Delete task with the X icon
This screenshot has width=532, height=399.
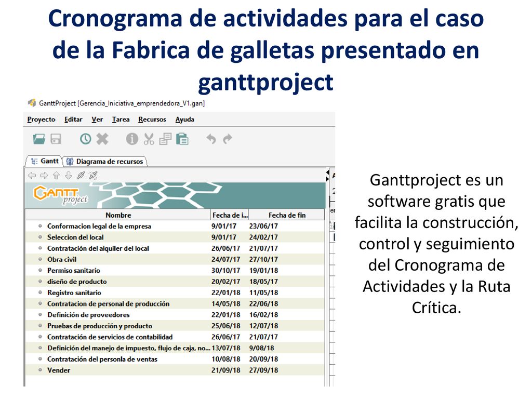coord(102,139)
